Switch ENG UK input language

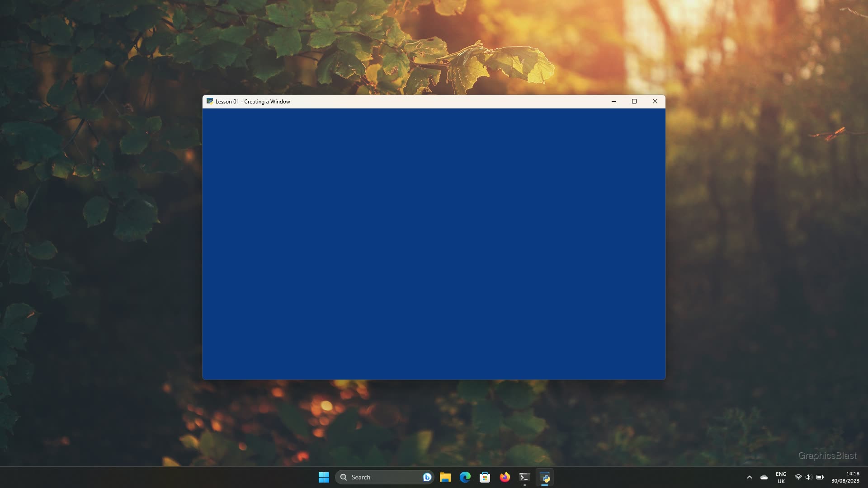781,477
